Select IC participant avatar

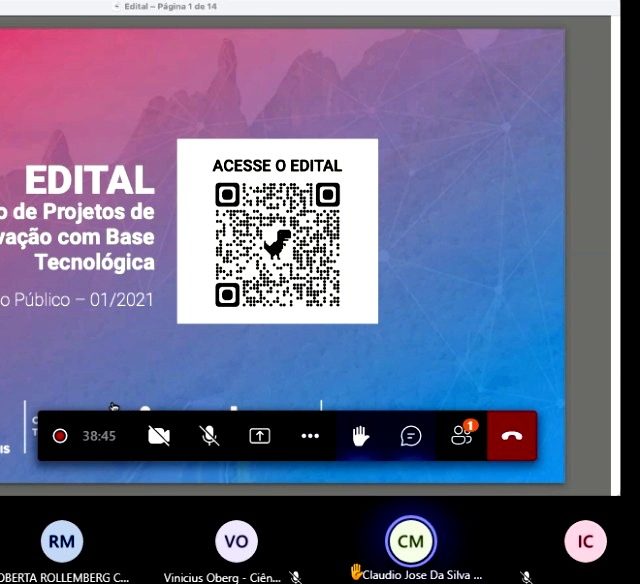pos(585,541)
